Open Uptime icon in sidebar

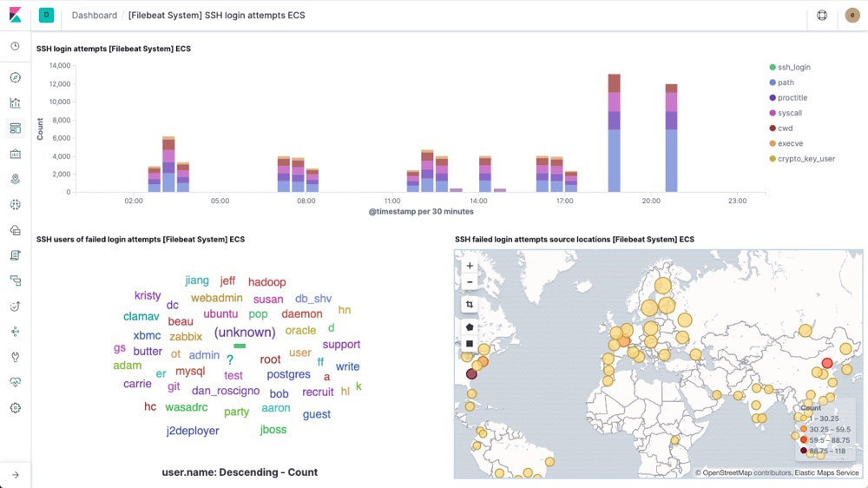click(x=16, y=307)
